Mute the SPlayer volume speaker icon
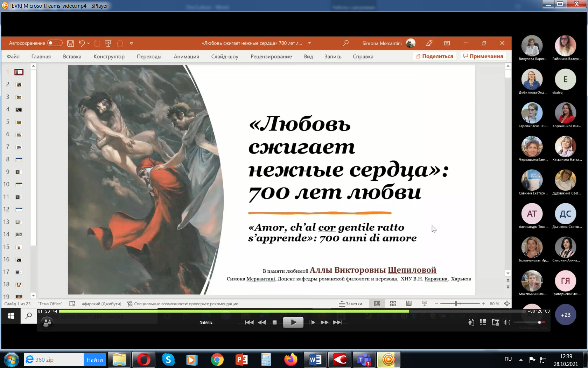 click(x=506, y=322)
